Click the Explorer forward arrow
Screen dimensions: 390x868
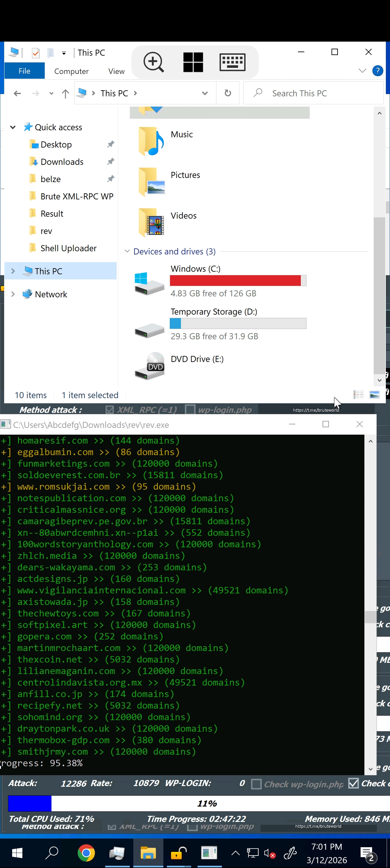pos(36,93)
